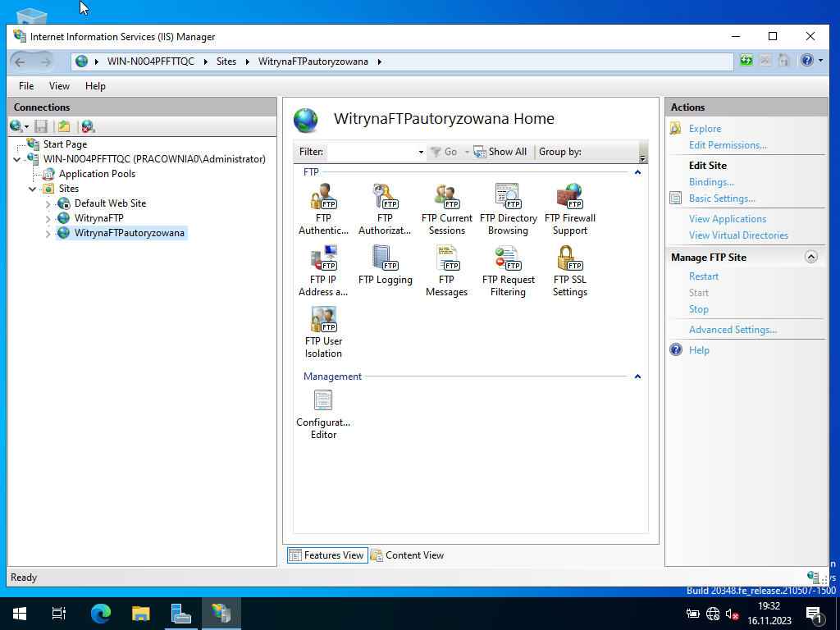Screen dimensions: 840x630
Task: Open the notification center in taskbar
Action: click(813, 614)
